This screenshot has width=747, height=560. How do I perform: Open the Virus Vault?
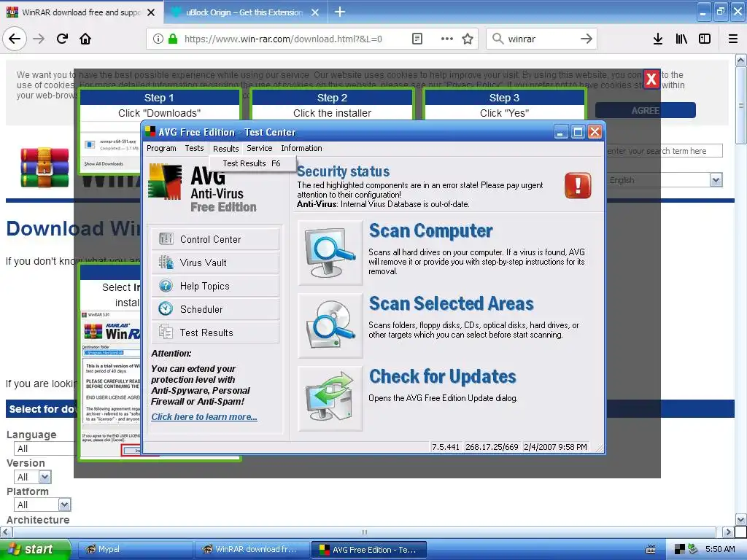pos(215,262)
